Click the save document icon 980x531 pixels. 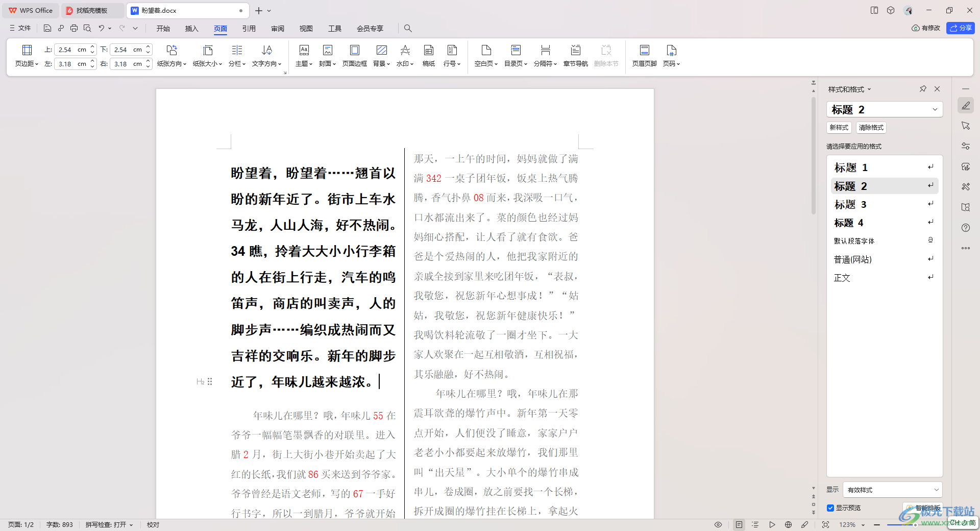pyautogui.click(x=47, y=28)
